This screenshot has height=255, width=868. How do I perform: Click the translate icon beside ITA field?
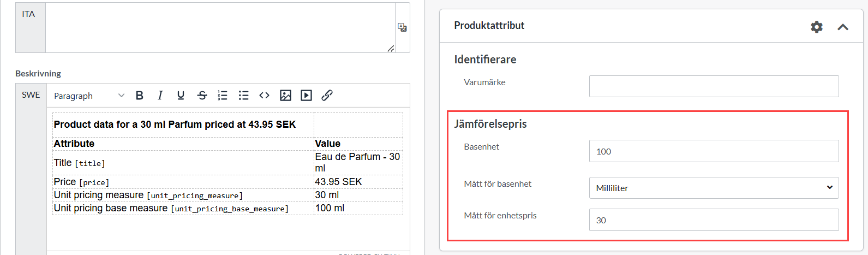pos(402,27)
